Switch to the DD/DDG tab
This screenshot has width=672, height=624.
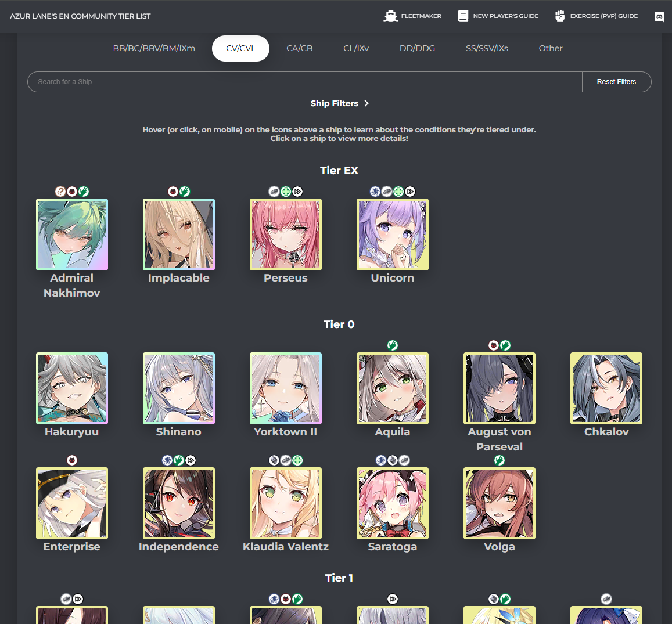coord(417,48)
